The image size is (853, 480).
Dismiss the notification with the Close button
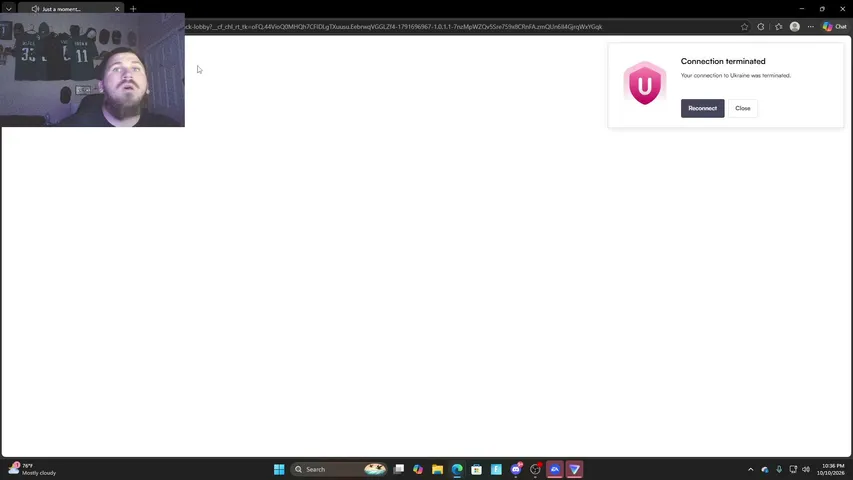coord(743,108)
